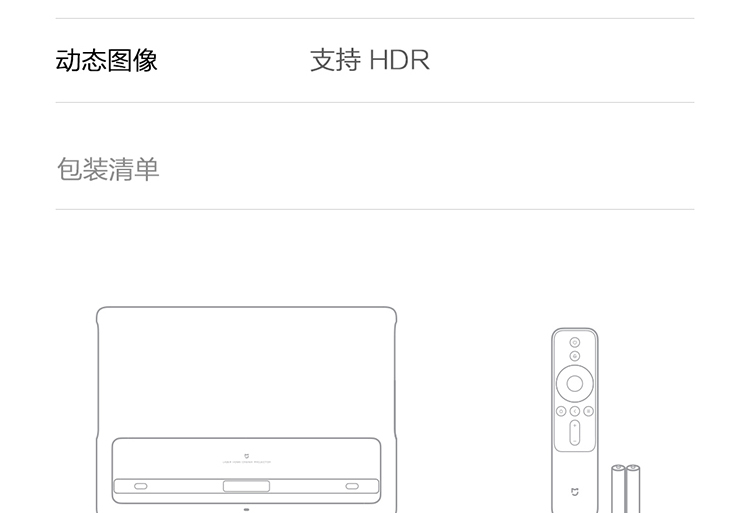Click the back arrow button on the remote

(x=575, y=411)
